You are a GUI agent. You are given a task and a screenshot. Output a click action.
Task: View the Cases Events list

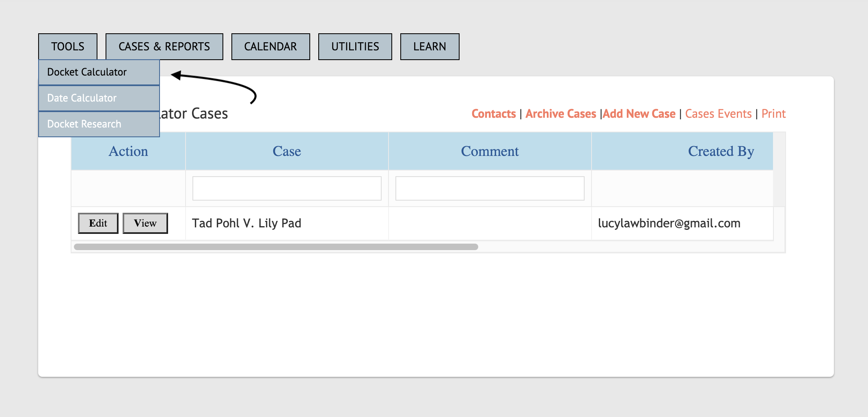tap(719, 114)
